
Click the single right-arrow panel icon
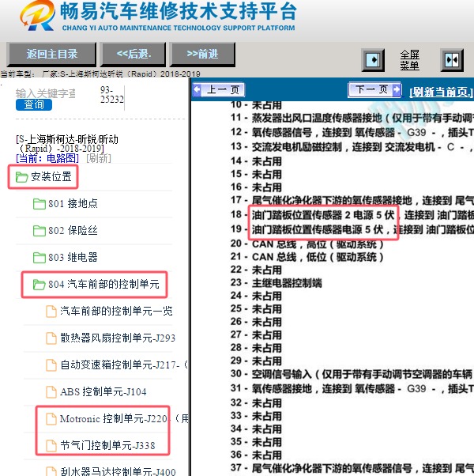[x=373, y=60]
